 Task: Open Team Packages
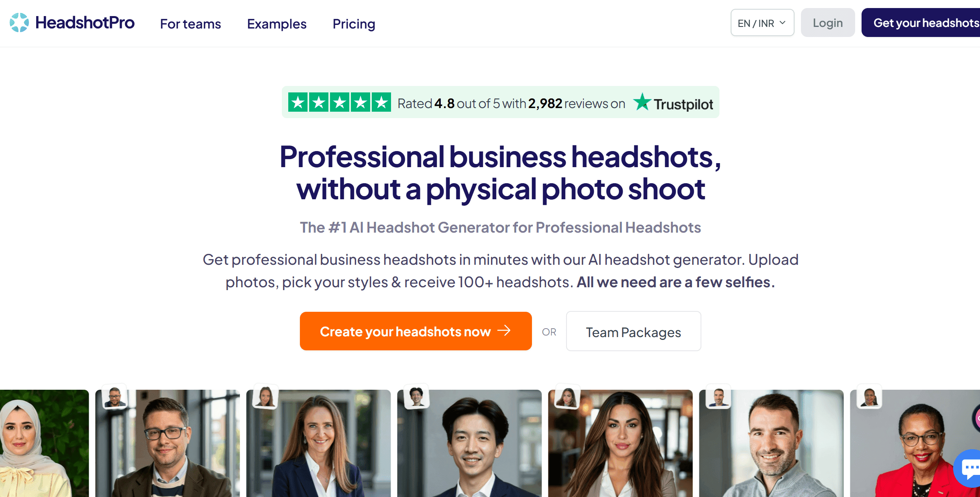634,331
